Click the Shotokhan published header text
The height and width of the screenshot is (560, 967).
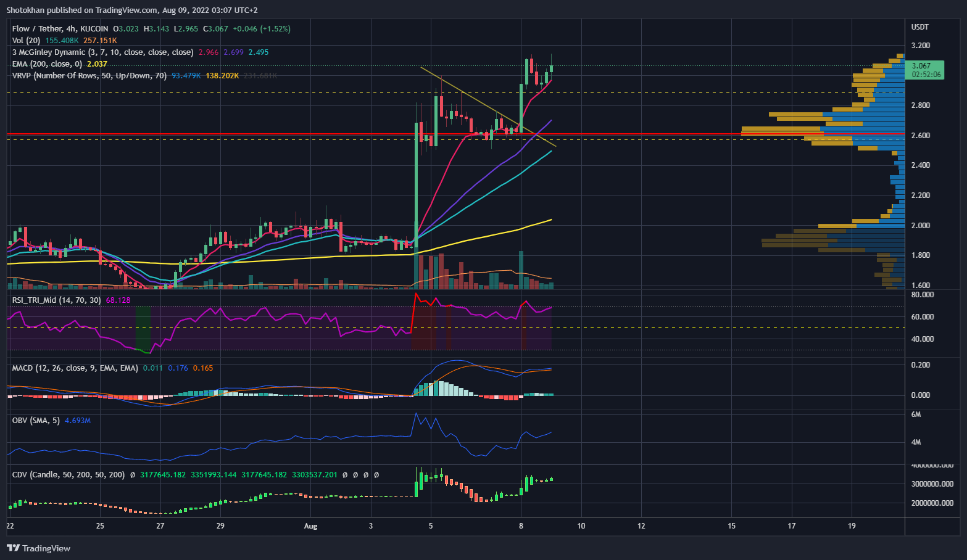point(132,10)
